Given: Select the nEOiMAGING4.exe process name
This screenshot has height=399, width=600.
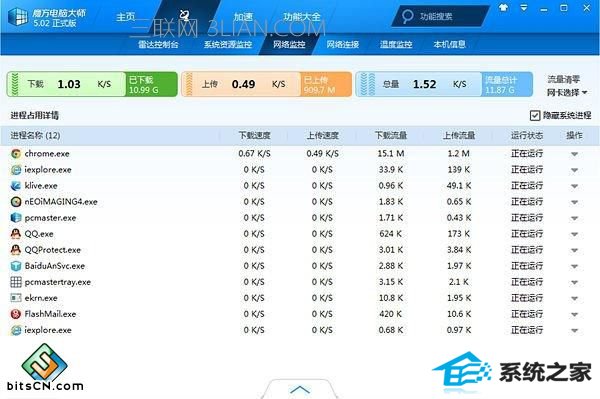Looking at the screenshot, I should (61, 202).
